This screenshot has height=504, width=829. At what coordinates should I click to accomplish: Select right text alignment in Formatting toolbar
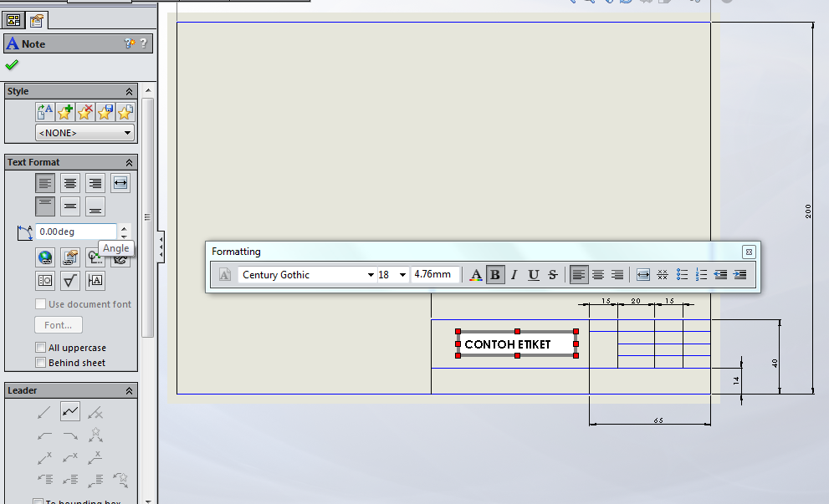pos(617,274)
